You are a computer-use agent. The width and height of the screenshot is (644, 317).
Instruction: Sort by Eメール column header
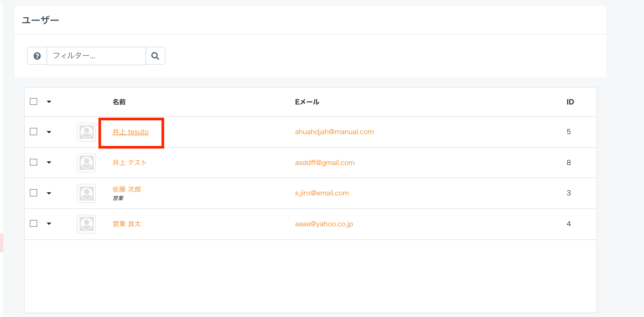click(x=307, y=102)
